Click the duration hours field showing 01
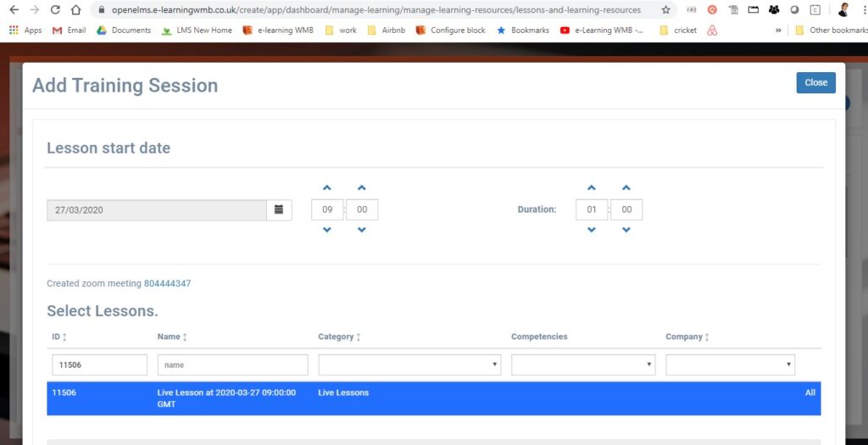The height and width of the screenshot is (445, 868). [x=592, y=209]
